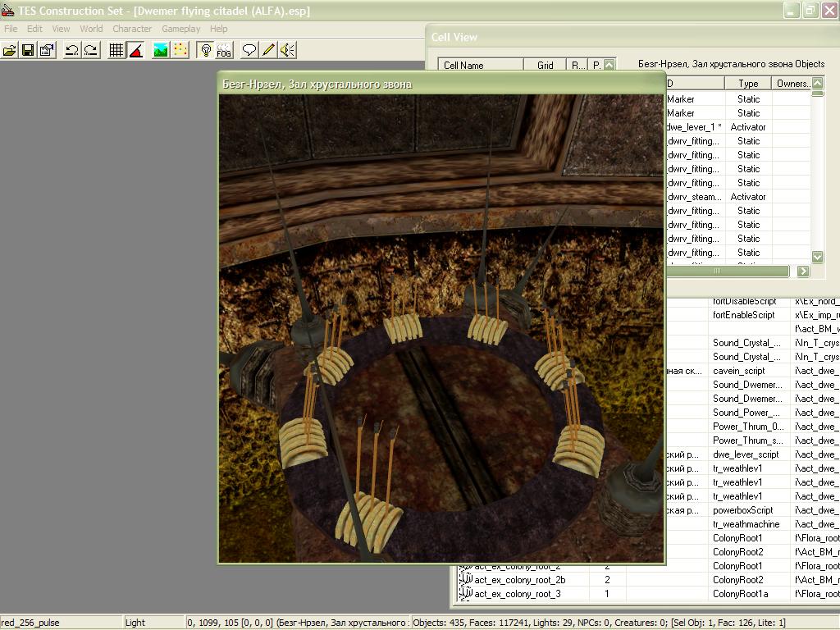This screenshot has width=840, height=630.
Task: Open the File menu
Action: (11, 29)
